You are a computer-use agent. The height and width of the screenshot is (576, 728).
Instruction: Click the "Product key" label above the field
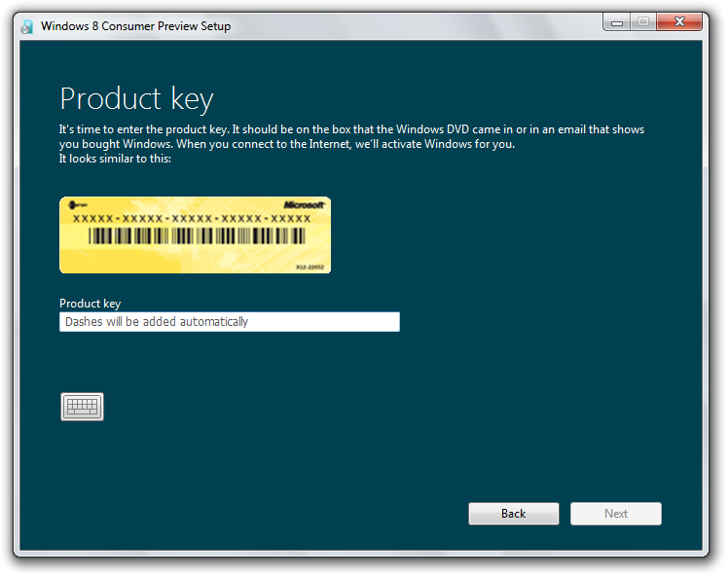[x=91, y=304]
